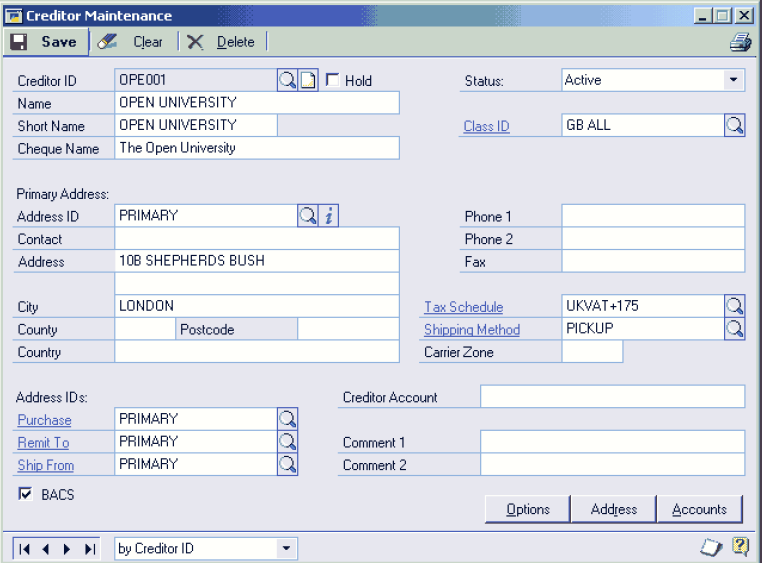Screen dimensions: 762x563
Task: Open the Creditor ID lookup magnifier
Action: click(x=287, y=80)
